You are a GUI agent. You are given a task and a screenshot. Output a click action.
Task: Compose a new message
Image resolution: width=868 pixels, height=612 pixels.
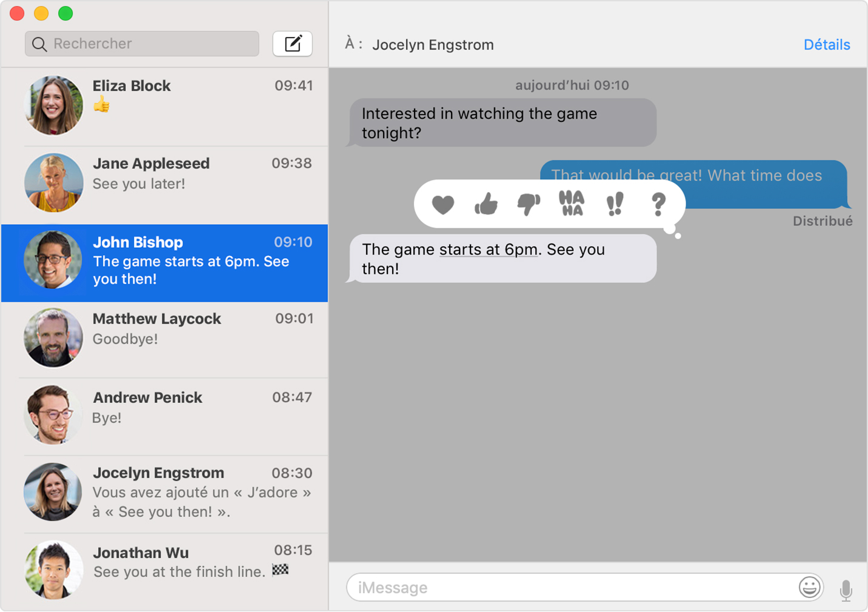293,44
